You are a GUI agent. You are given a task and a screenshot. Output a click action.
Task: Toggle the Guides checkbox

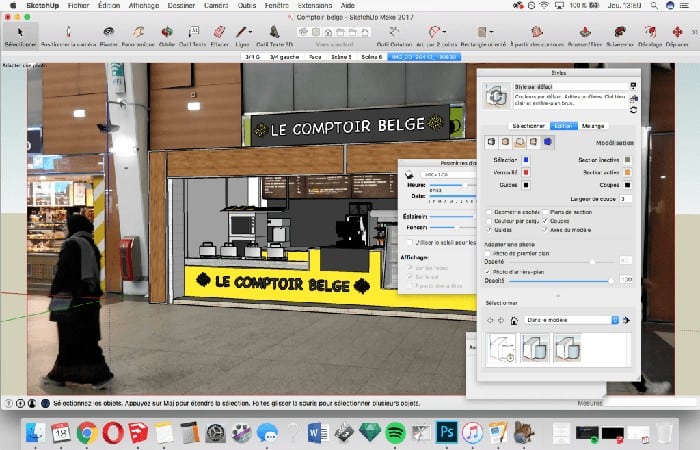[x=489, y=230]
